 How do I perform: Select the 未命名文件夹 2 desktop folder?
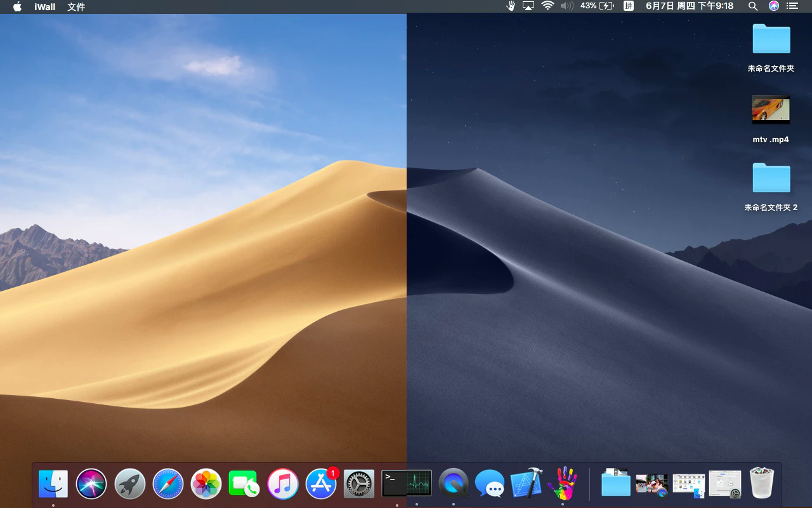coord(771,187)
